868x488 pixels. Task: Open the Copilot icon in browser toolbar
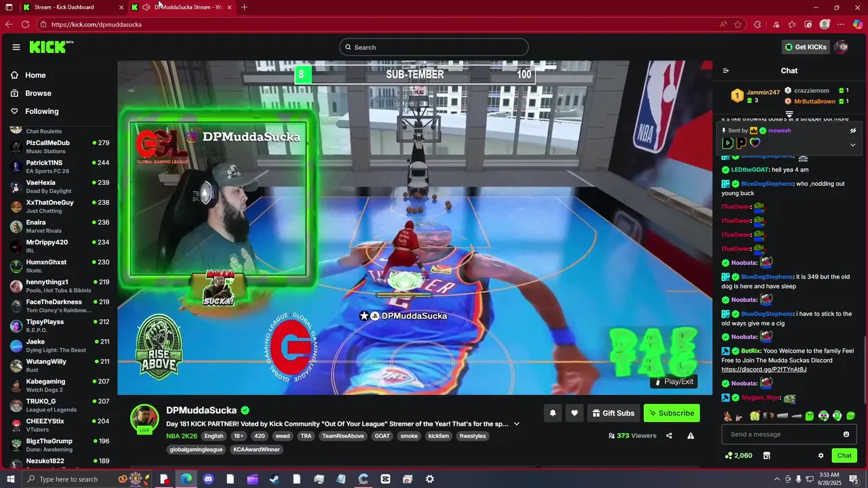point(858,24)
